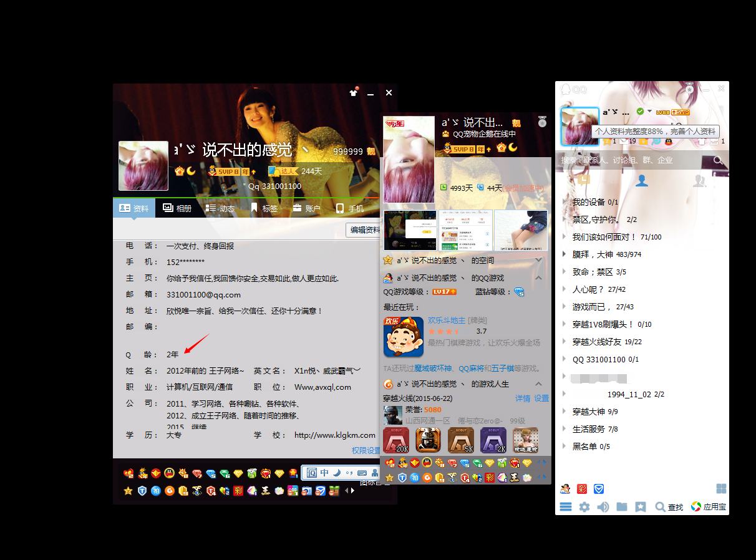Click the search magnifier in contact search bar
The height and width of the screenshot is (560, 756).
click(x=718, y=160)
